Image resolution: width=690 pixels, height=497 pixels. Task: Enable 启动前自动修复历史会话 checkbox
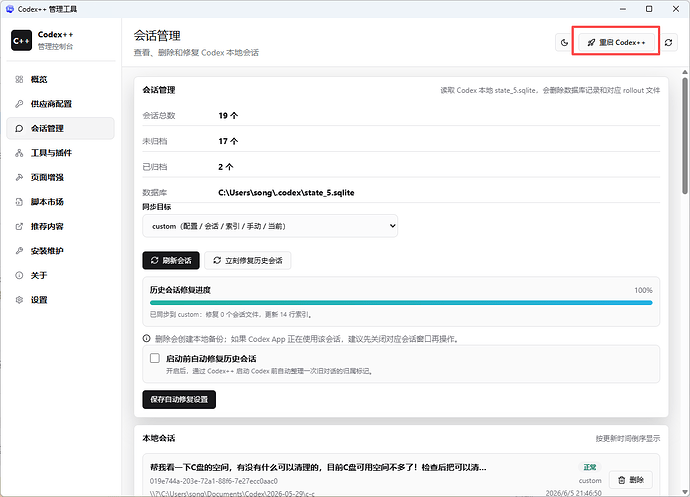(x=155, y=358)
